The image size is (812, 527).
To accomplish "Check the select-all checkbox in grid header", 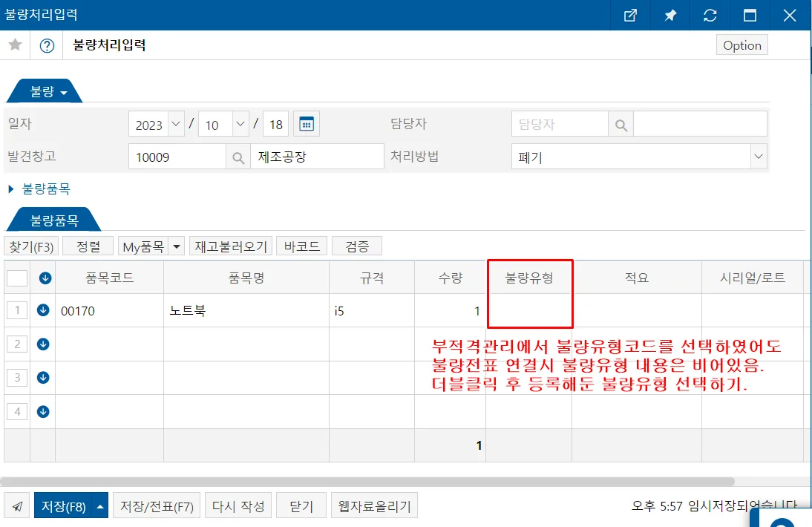I will tap(17, 278).
